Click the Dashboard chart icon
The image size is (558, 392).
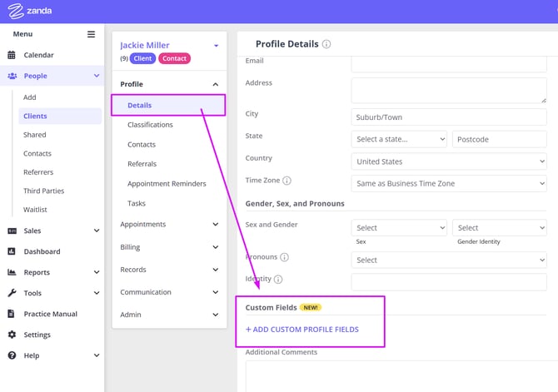tap(12, 251)
